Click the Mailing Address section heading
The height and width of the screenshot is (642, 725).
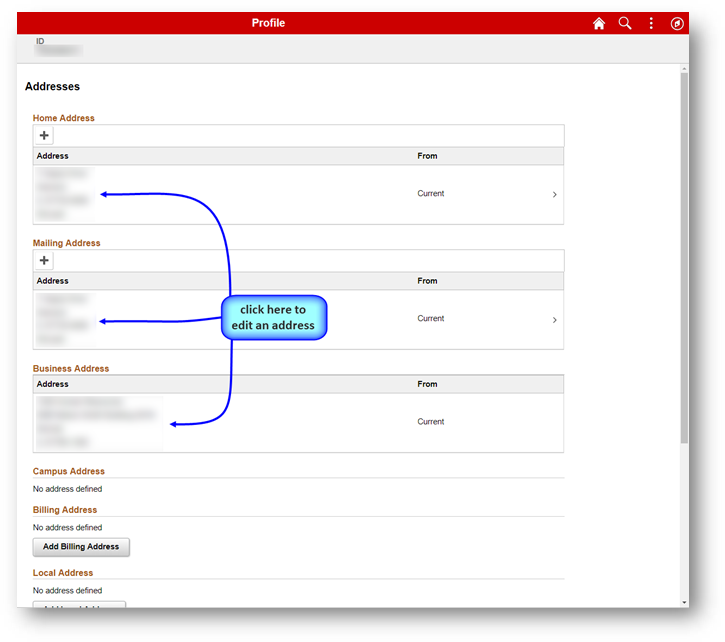(66, 243)
